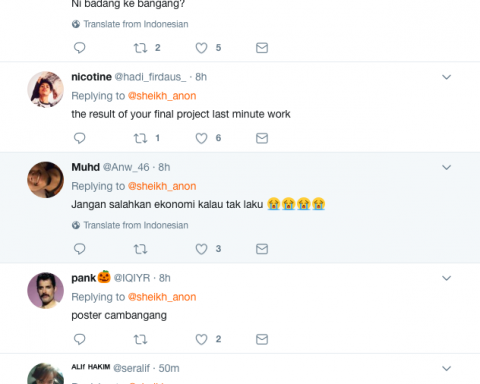Open the @Anw_46 user handle
Image resolution: width=480 pixels, height=384 pixels.
[126, 167]
